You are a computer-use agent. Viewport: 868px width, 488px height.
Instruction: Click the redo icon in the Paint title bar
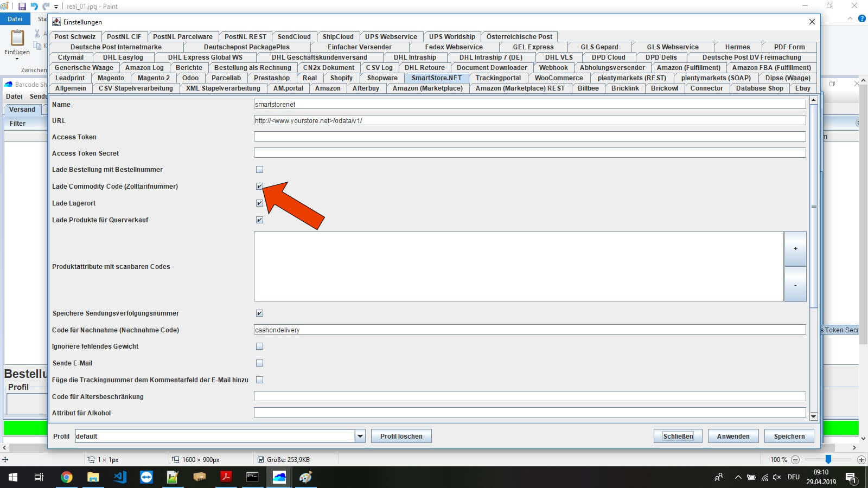point(46,7)
